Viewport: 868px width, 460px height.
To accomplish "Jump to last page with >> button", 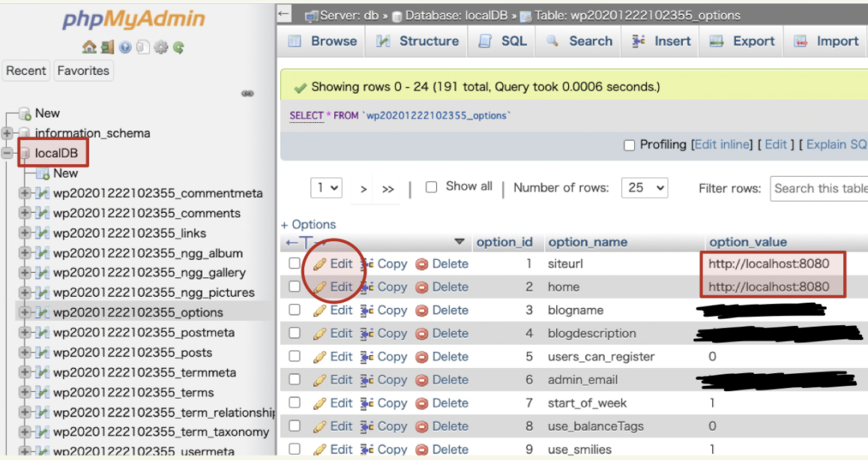I will pos(388,189).
